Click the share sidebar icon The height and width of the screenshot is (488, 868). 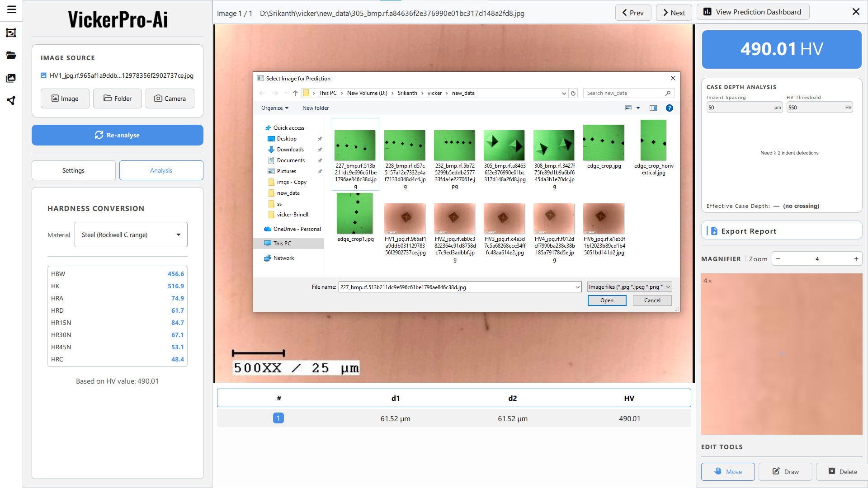(x=11, y=100)
